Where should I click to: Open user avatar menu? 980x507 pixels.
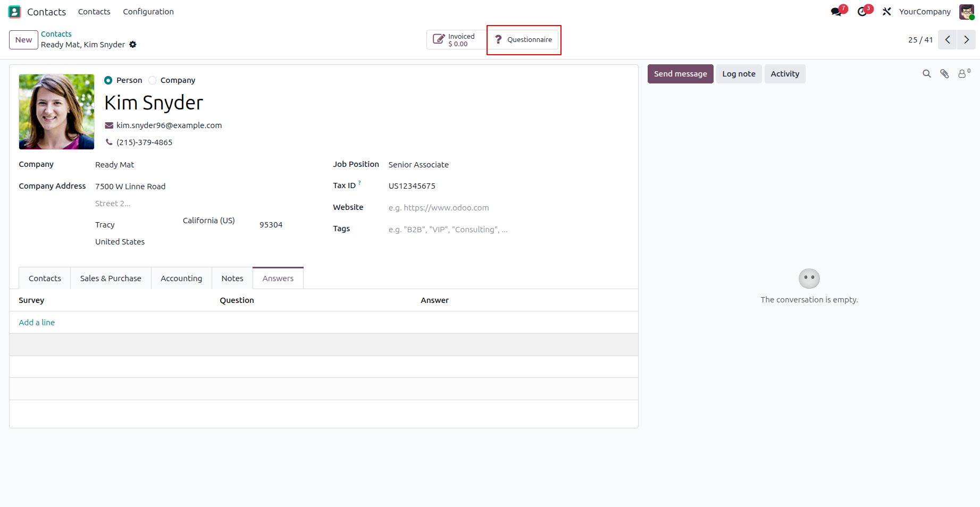tap(967, 12)
